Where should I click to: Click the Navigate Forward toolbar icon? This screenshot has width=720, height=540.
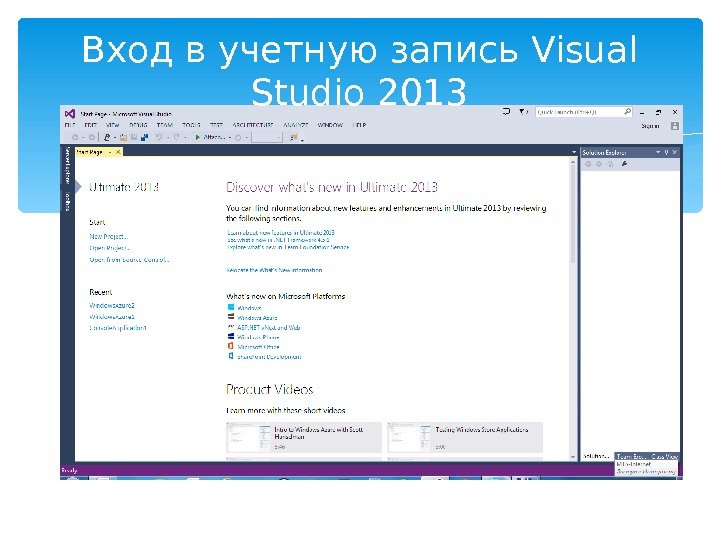point(92,137)
